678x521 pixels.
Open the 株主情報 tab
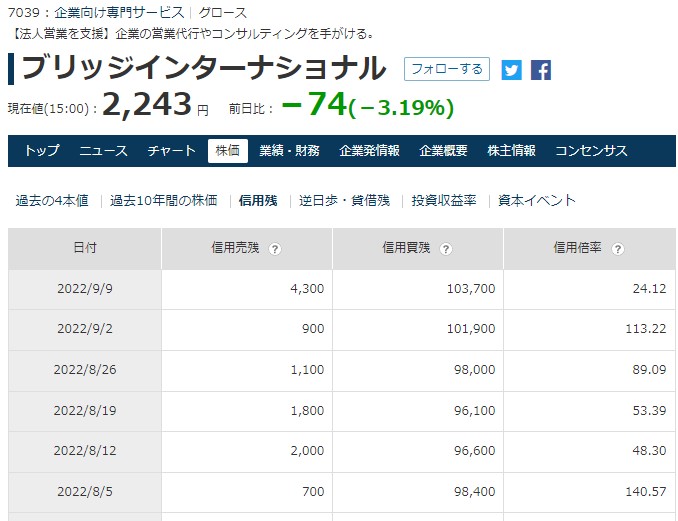coord(512,150)
